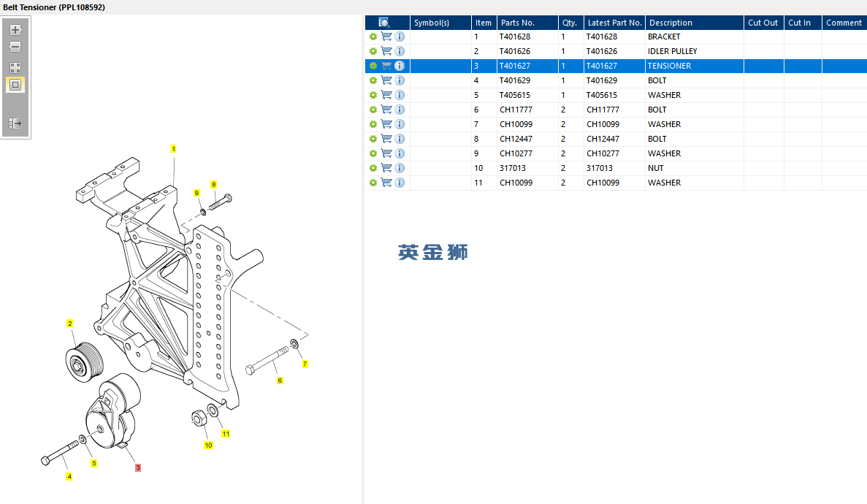867x504 pixels.
Task: Show info for 317013 NUT
Action: (x=400, y=168)
